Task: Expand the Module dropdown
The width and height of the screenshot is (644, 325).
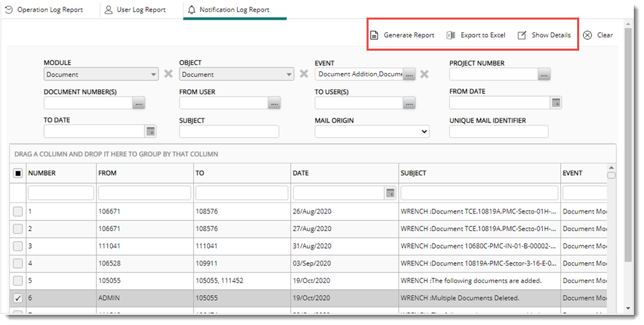Action: click(153, 74)
